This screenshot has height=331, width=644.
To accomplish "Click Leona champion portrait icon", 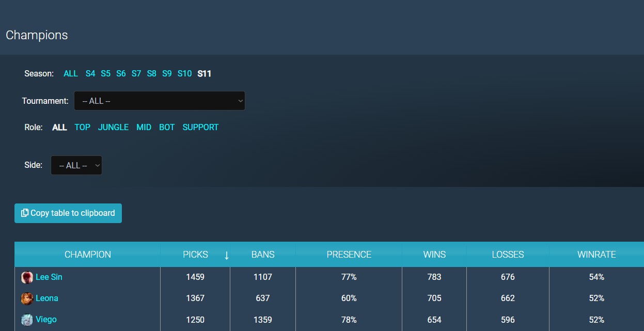I will click(x=27, y=298).
